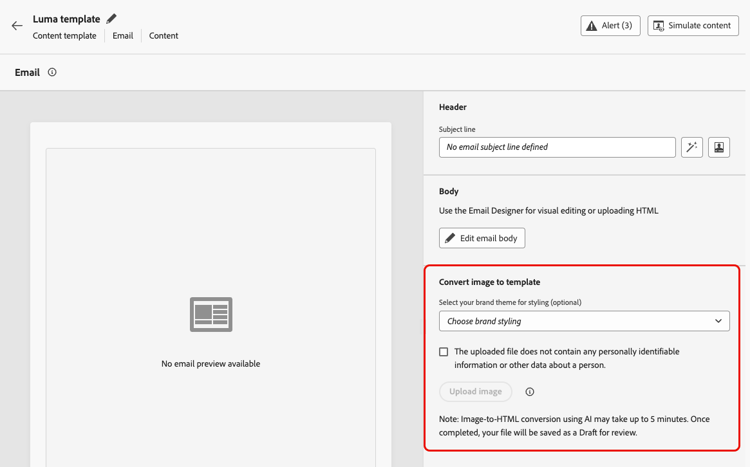This screenshot has height=467, width=750.
Task: Click the warning triangle in Alert button
Action: pos(592,26)
